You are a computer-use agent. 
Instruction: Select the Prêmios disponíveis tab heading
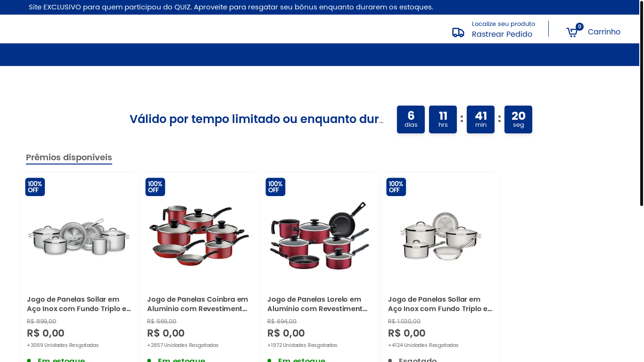[x=69, y=157]
